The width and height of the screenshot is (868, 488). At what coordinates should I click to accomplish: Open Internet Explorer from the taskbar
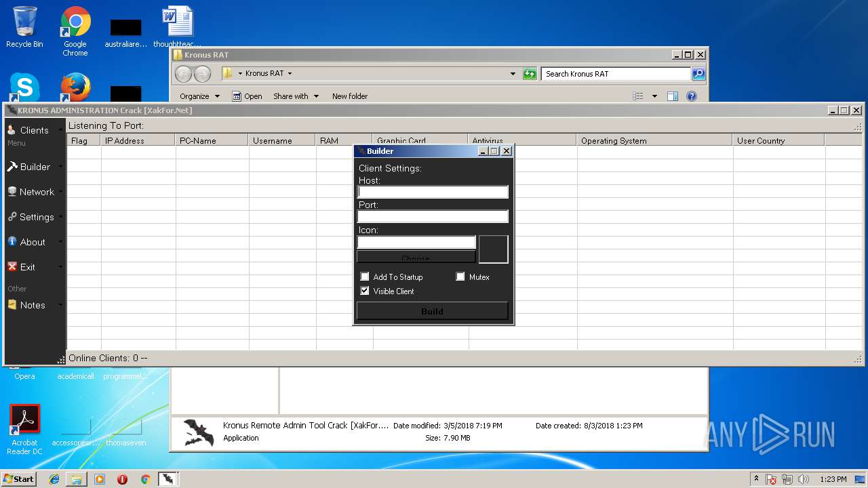[x=54, y=479]
